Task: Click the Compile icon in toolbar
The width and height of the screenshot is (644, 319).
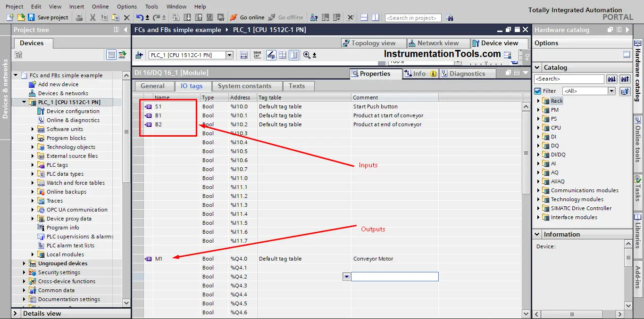Action: [176, 17]
